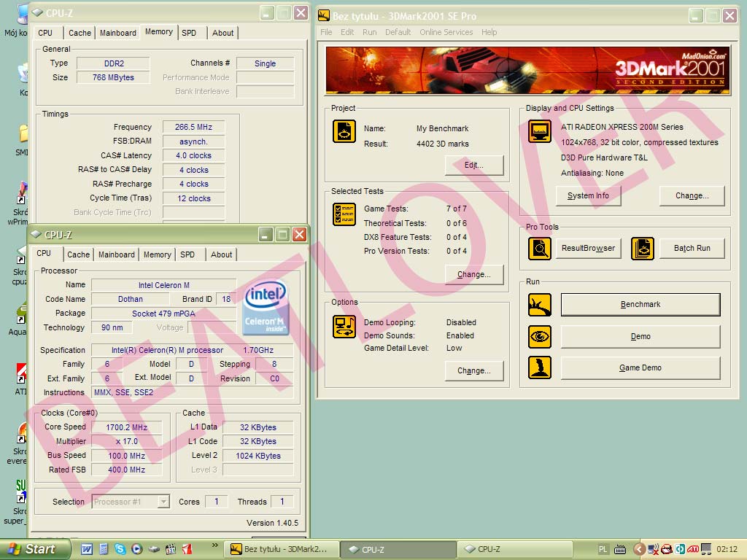747x560 pixels.
Task: Click the Benchmark run icon
Action: click(x=539, y=305)
